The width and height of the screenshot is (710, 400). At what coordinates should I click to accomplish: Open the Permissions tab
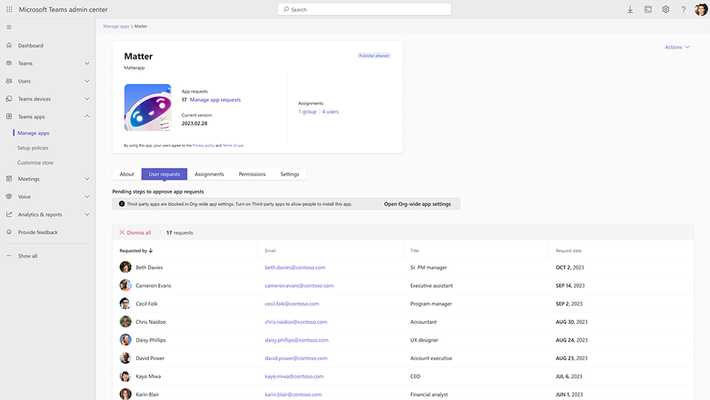[252, 174]
